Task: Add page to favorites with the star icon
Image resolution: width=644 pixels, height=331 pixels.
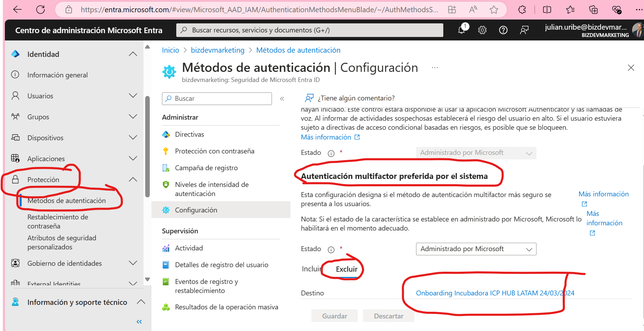Action: [x=494, y=10]
